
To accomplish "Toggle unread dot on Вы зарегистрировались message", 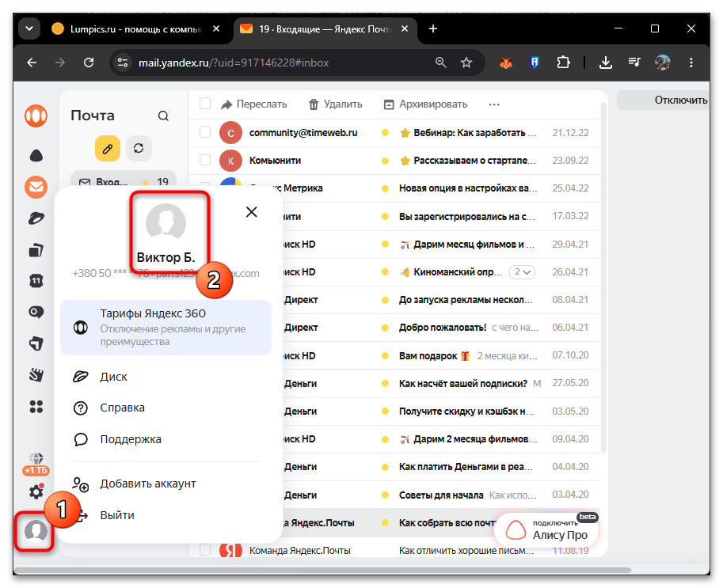I will click(x=385, y=217).
